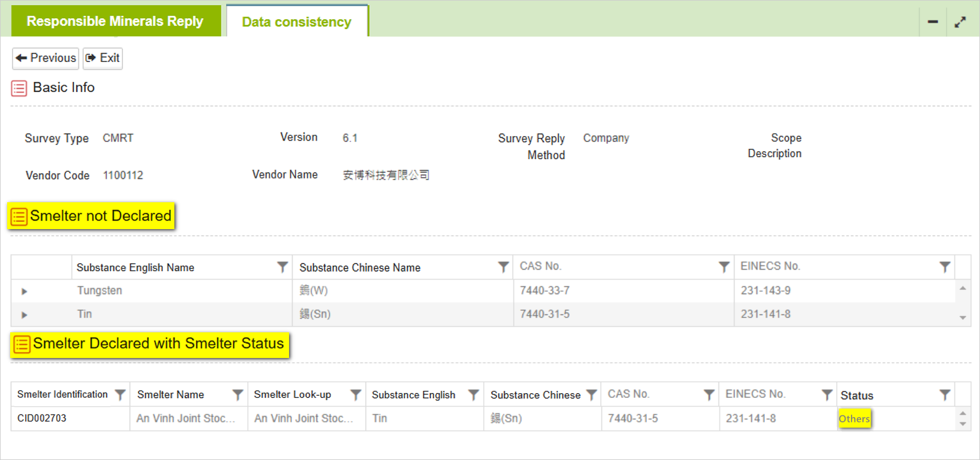Image resolution: width=980 pixels, height=460 pixels.
Task: Filter the Smelter Identification column
Action: 120,395
